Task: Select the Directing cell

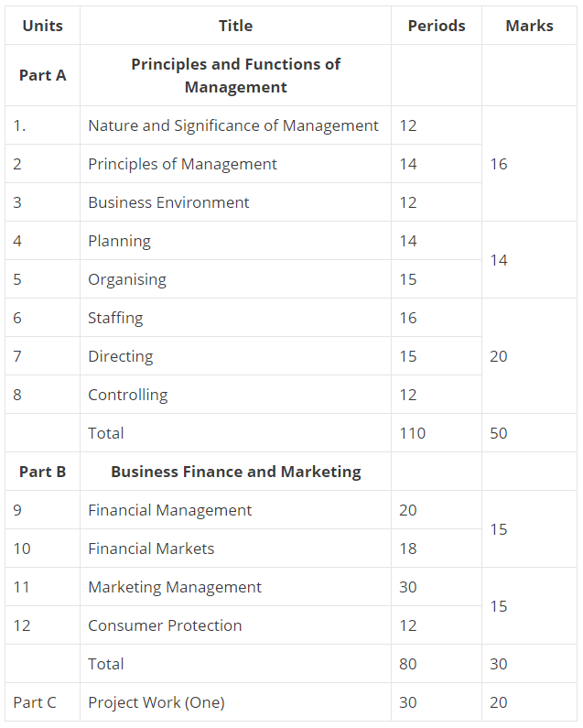Action: [120, 356]
